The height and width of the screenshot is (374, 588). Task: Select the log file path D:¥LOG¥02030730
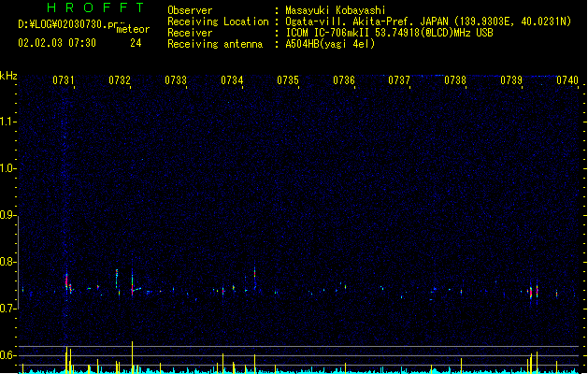(67, 24)
